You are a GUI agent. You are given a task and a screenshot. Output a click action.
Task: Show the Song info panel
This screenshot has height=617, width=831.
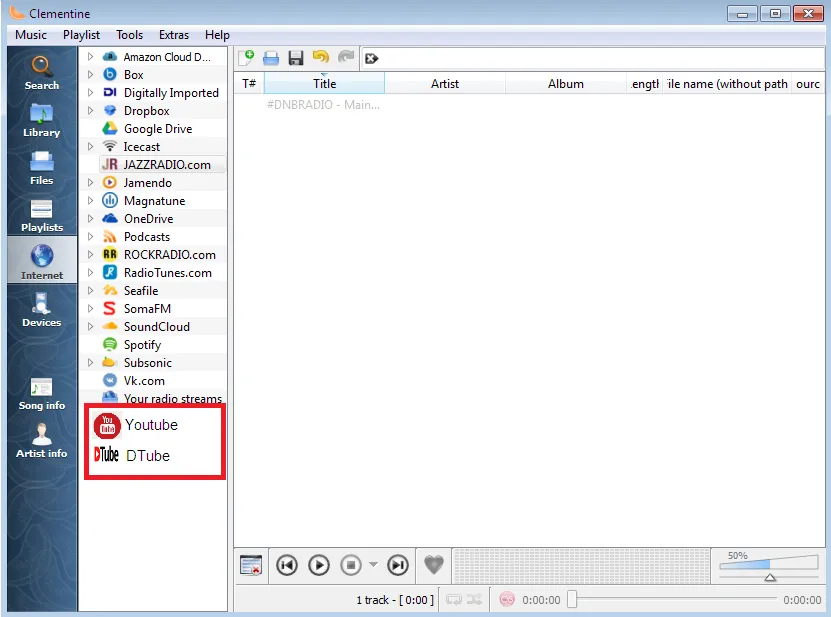tap(42, 394)
